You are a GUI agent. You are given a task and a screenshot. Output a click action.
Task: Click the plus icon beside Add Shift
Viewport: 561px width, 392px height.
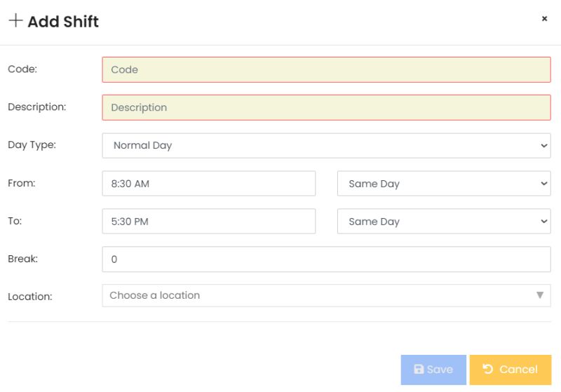click(x=15, y=20)
